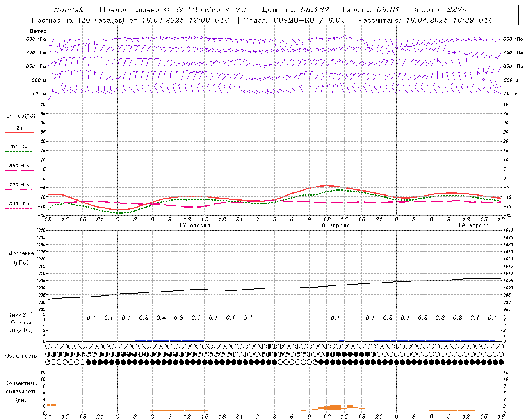This screenshot has width=525, height=420.
Task: Click 'Прогноз на 120 часа(ов)' forecast text
Action: click(78, 20)
